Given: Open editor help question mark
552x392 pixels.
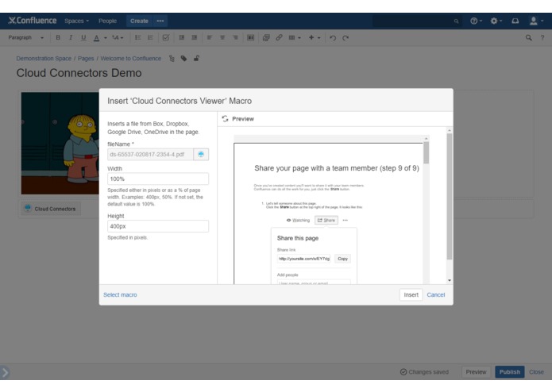Looking at the screenshot, I should pyautogui.click(x=542, y=37).
